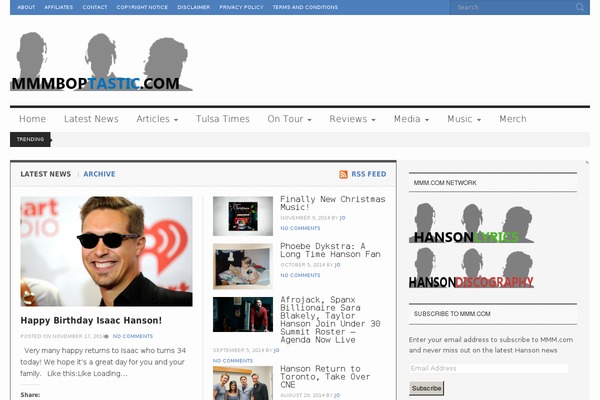Expand the Media dropdown menu
Image resolution: width=600 pixels, height=400 pixels.
pos(411,119)
